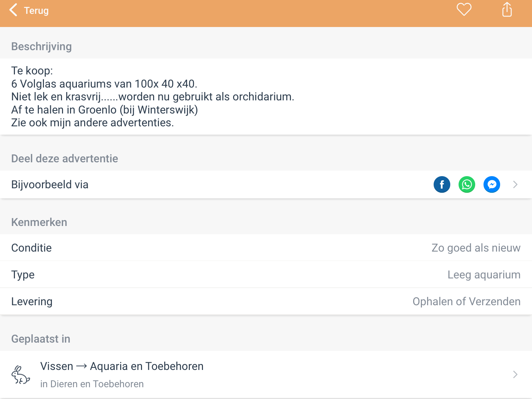
Task: Open Vissen Aquaria en Toebehoren category
Action: pos(122,366)
